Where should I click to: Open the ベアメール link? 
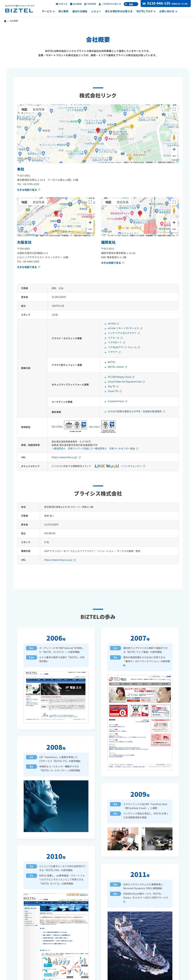[115, 338]
